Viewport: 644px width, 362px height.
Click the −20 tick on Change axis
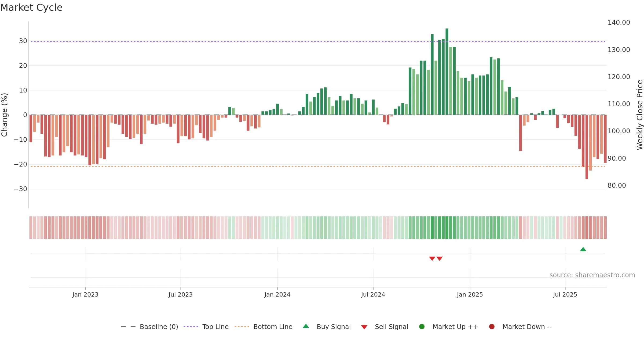click(x=21, y=164)
